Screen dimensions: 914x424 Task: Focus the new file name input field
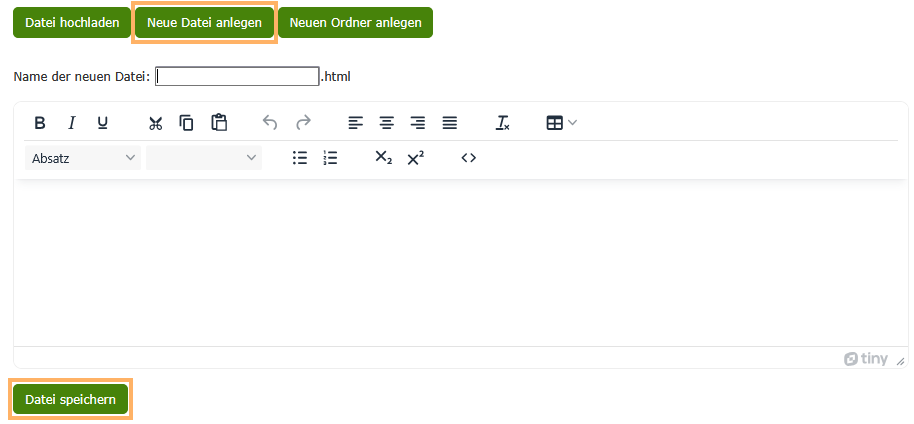pyautogui.click(x=237, y=76)
